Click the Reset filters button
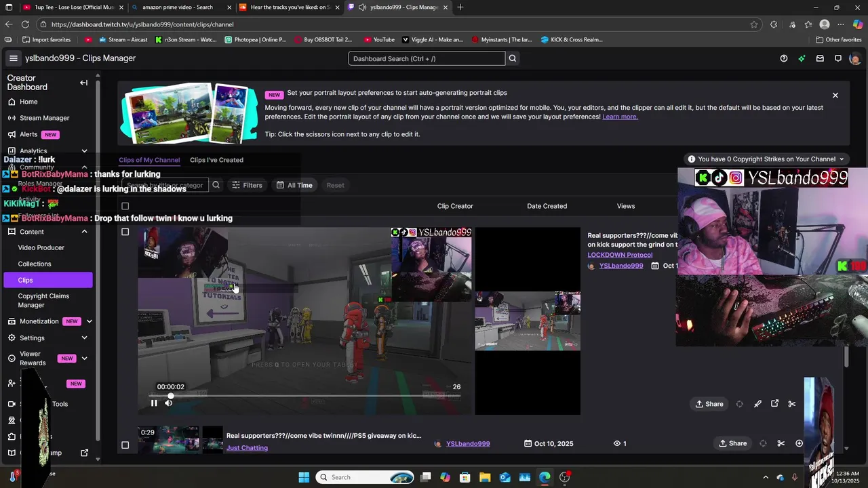The height and width of the screenshot is (488, 868). 335,185
